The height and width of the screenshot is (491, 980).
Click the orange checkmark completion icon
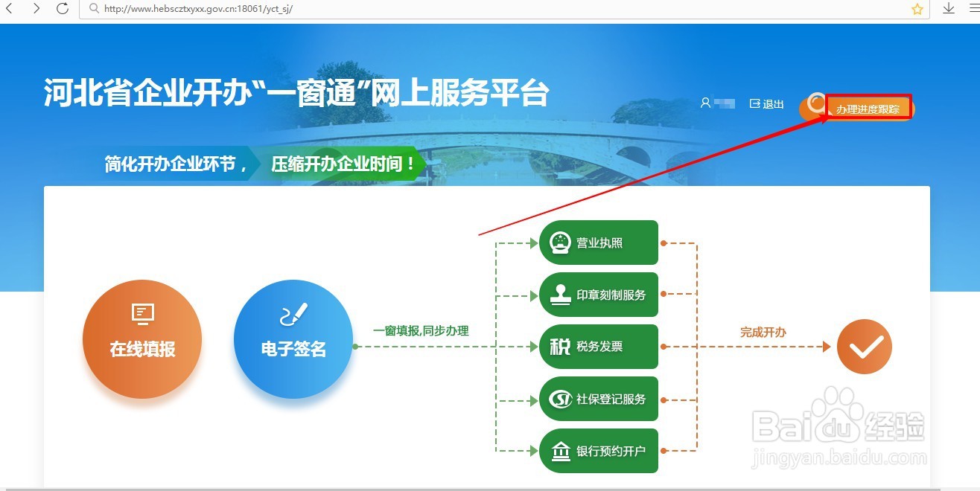pos(864,346)
